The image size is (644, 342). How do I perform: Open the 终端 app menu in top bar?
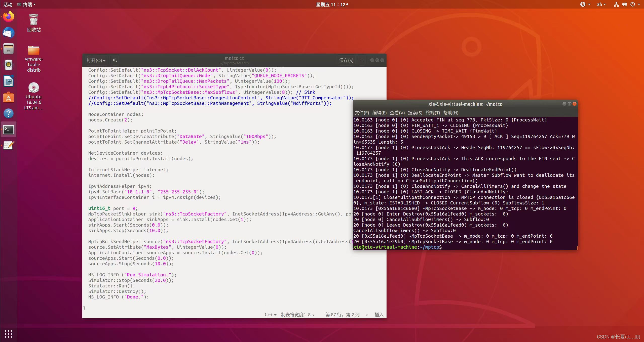(x=27, y=4)
